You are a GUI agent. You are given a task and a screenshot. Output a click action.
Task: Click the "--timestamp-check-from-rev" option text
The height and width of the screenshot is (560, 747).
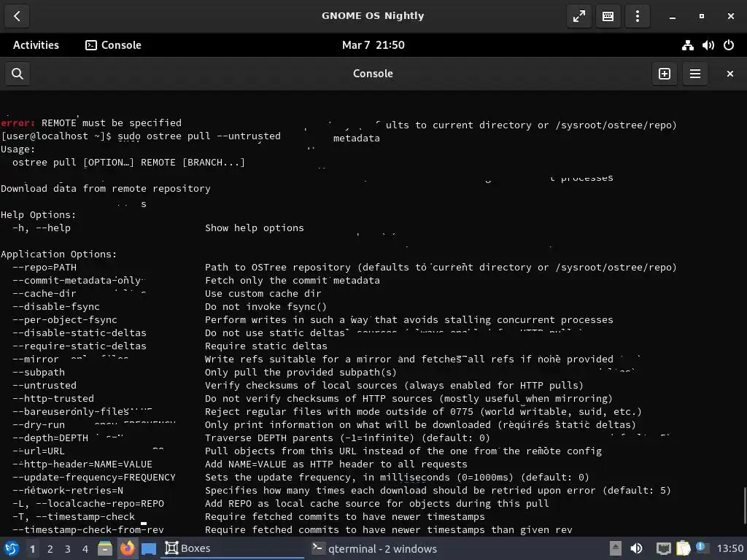pos(88,529)
